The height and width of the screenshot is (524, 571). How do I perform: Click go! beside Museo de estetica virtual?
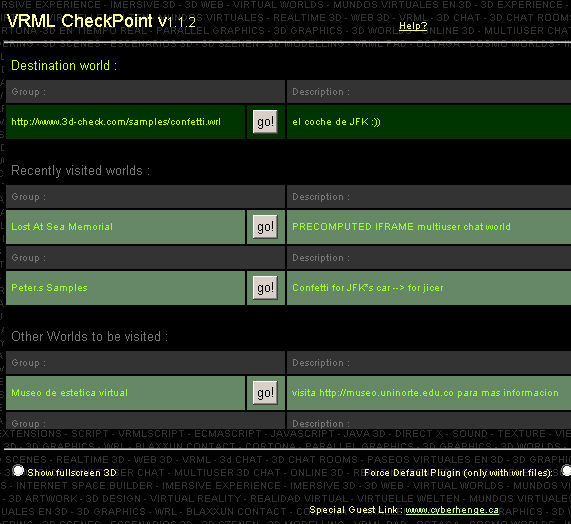265,393
